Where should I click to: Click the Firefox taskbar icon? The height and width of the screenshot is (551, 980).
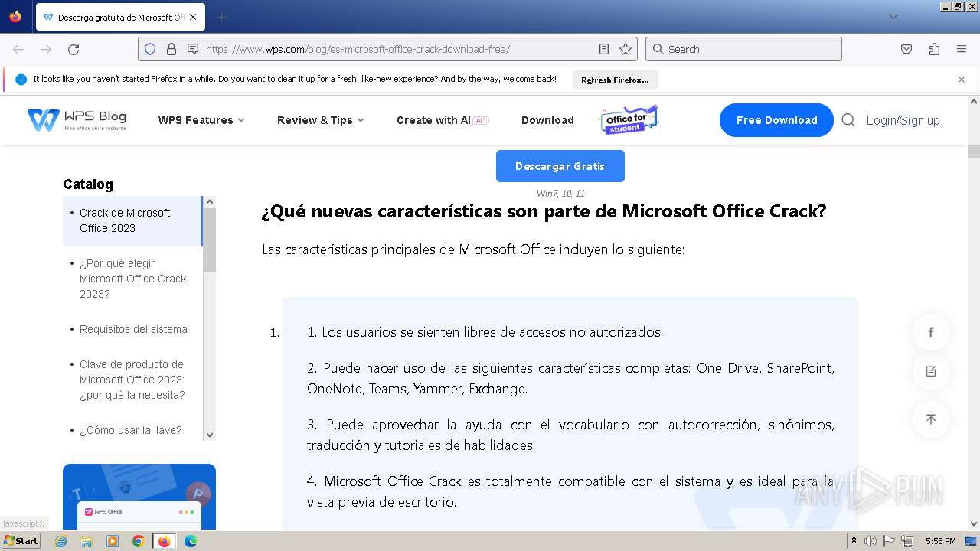[x=164, y=541]
